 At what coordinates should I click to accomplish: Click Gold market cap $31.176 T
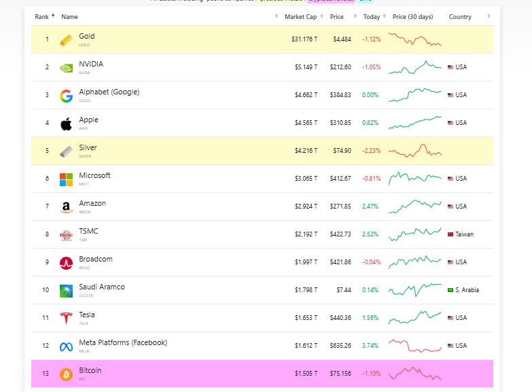click(x=304, y=39)
